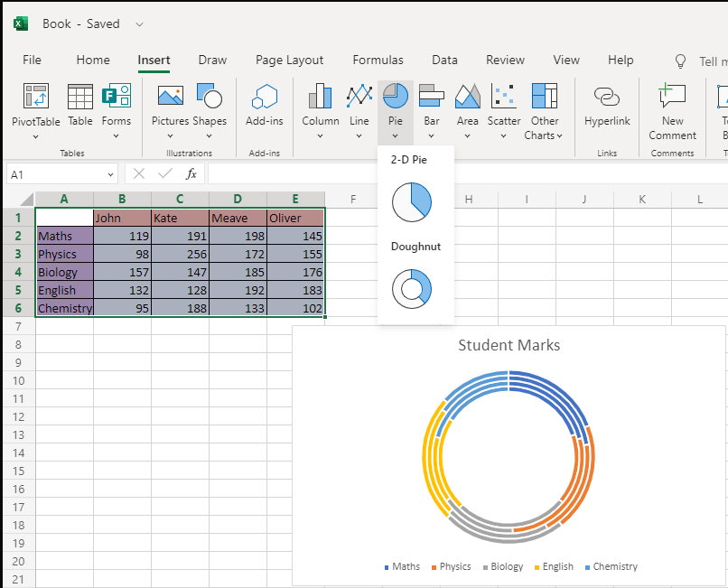Insert Pictures from the ribbon
The height and width of the screenshot is (588, 728).
pyautogui.click(x=170, y=104)
